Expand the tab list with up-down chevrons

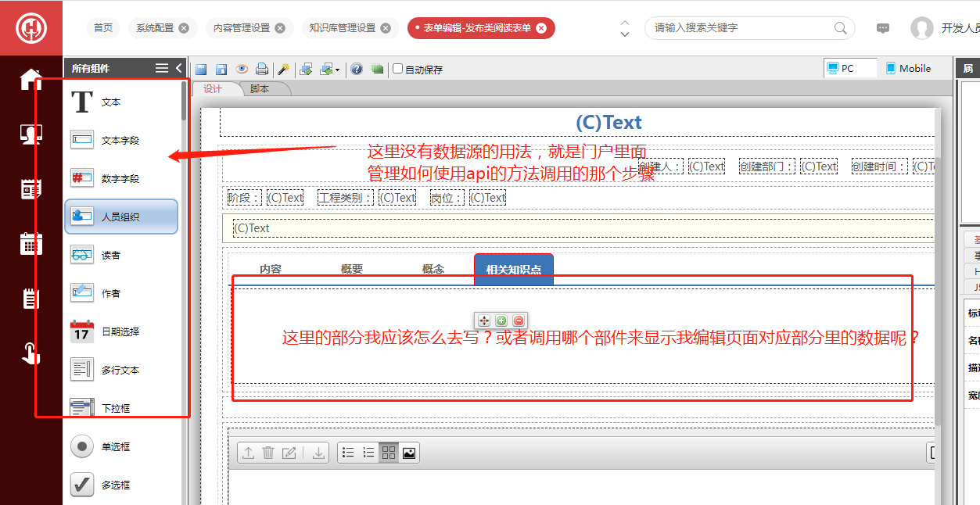(624, 28)
